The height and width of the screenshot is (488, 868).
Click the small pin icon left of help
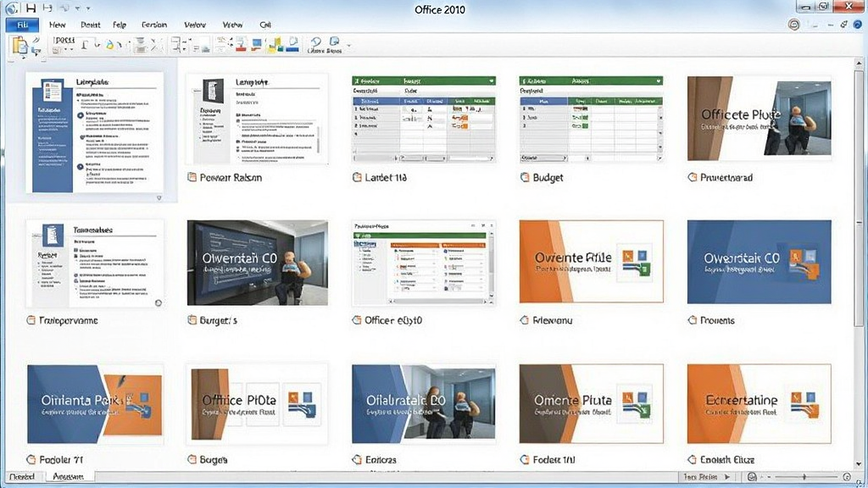[843, 25]
